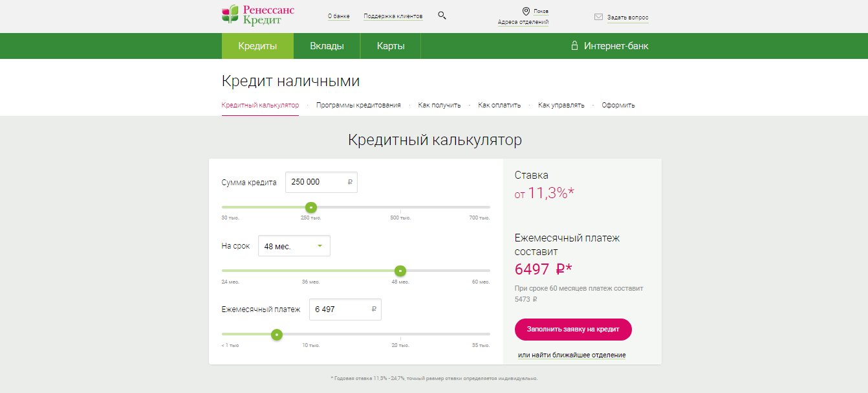868x393 pixels.
Task: Click the location pin icon
Action: (x=526, y=12)
